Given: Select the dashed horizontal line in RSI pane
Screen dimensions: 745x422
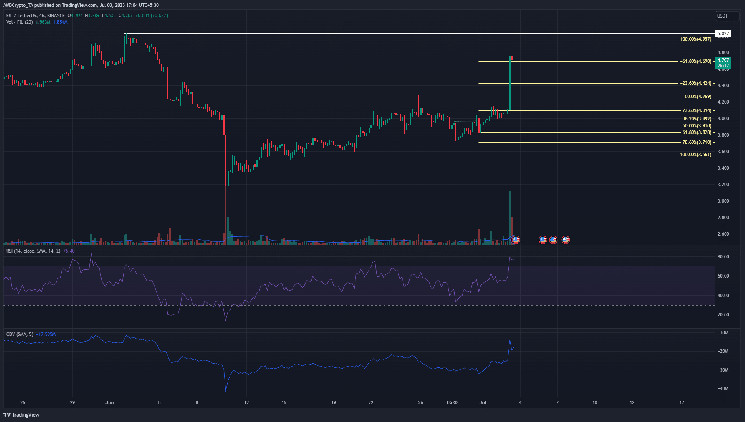Looking at the screenshot, I should (x=359, y=306).
